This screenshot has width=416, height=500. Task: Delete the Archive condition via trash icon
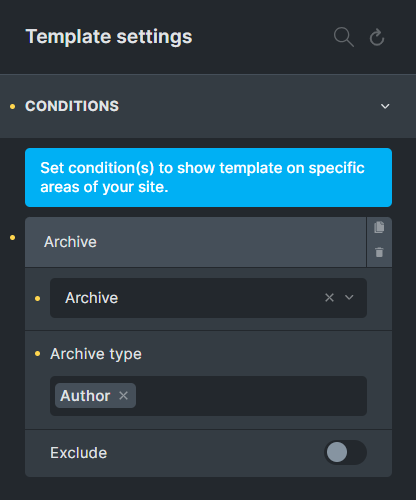coord(379,252)
